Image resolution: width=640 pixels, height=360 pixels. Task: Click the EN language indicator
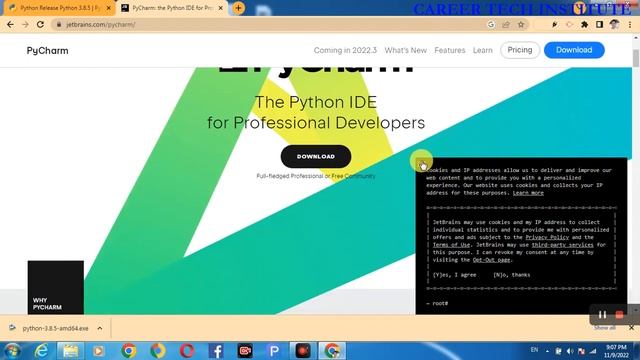pyautogui.click(x=534, y=350)
